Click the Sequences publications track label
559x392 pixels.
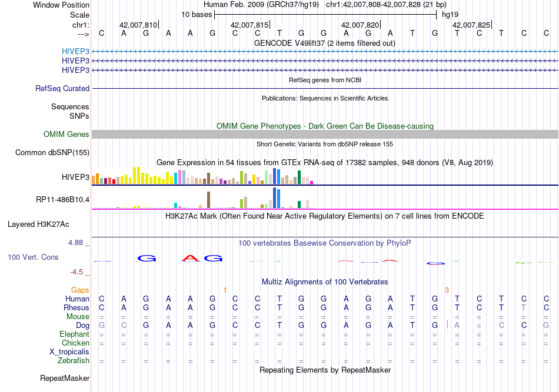pos(70,106)
